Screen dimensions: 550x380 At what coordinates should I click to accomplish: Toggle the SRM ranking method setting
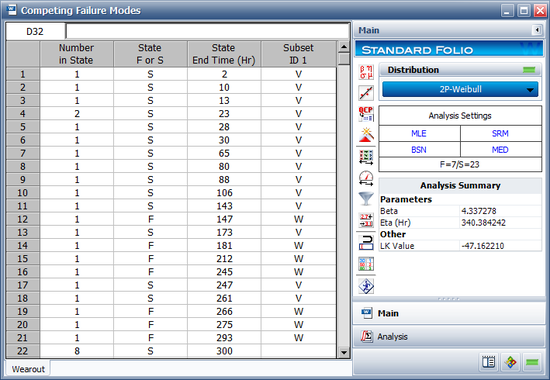point(501,134)
